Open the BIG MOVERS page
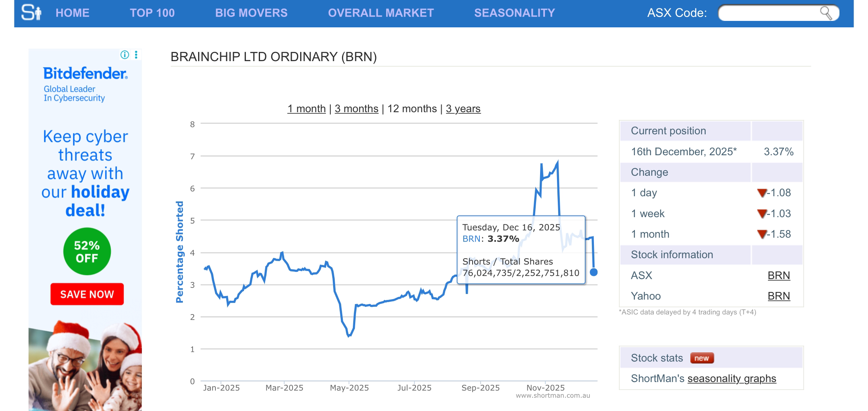Image resolution: width=868 pixels, height=411 pixels. (251, 13)
